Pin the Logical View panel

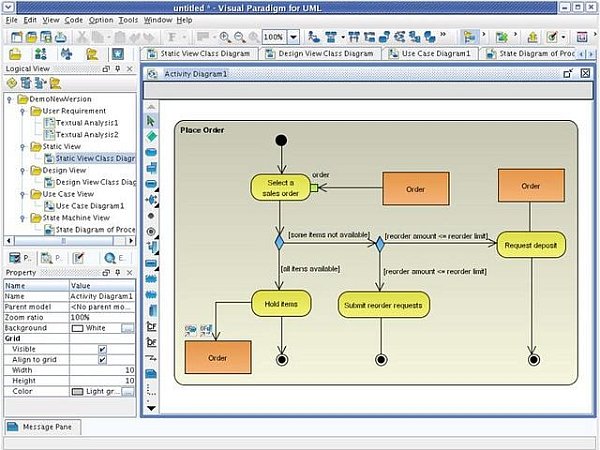coord(117,69)
